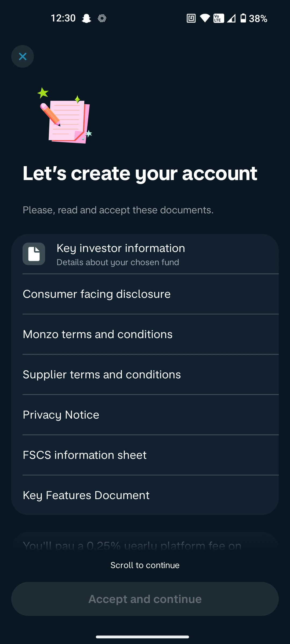290x644 pixels.
Task: Read the Privacy Notice
Action: 145,415
